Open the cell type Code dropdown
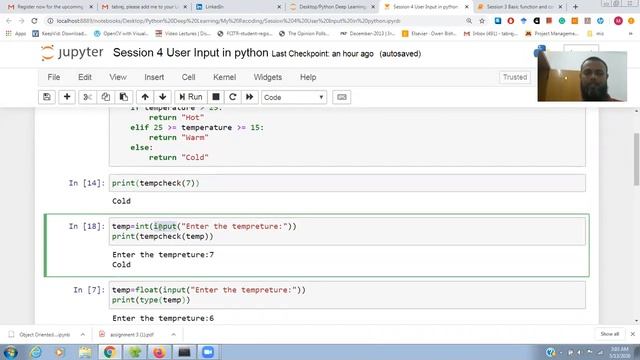The height and width of the screenshot is (360, 640). (x=294, y=97)
